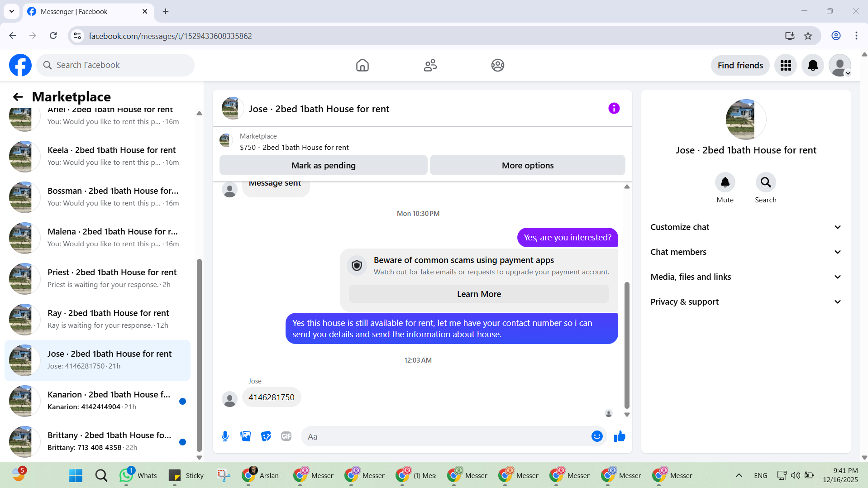Screen dimensions: 868x488
Task: Select Jose's conversation in the list
Action: click(97, 360)
